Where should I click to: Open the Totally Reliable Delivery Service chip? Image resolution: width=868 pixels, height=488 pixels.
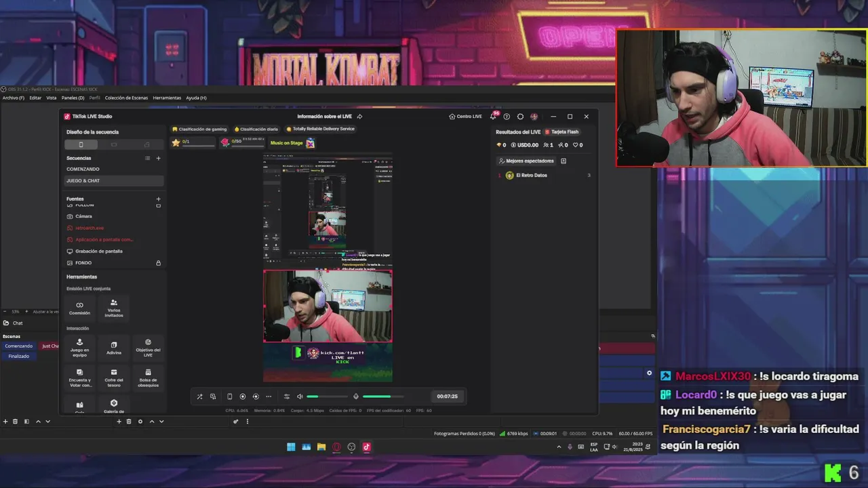pos(320,129)
